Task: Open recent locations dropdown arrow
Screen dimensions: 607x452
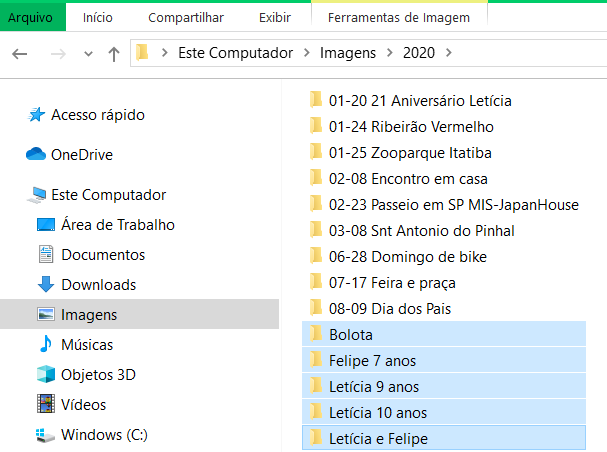Action: (x=89, y=54)
